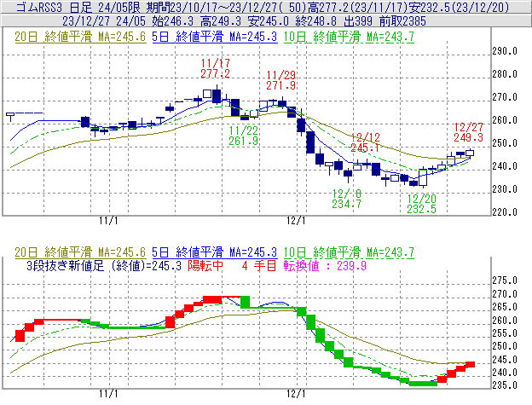Image resolution: width=532 pixels, height=405 pixels.
Task: Click the 11/1 date label under the lower chart
Action: pos(108,394)
